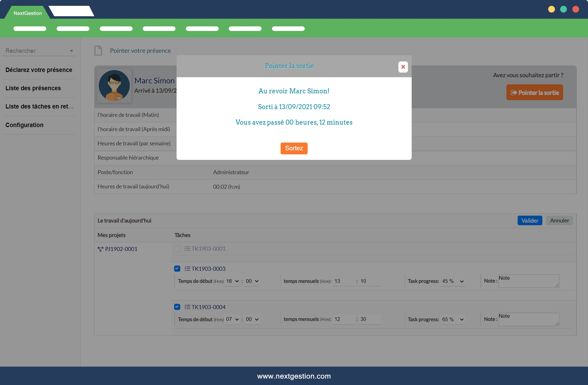Click the Note field for TK1903-0003
588x385 pixels.
528,281
